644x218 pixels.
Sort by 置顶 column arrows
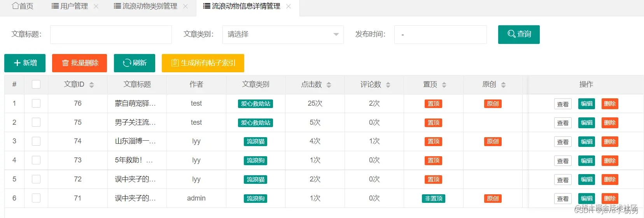click(444, 85)
